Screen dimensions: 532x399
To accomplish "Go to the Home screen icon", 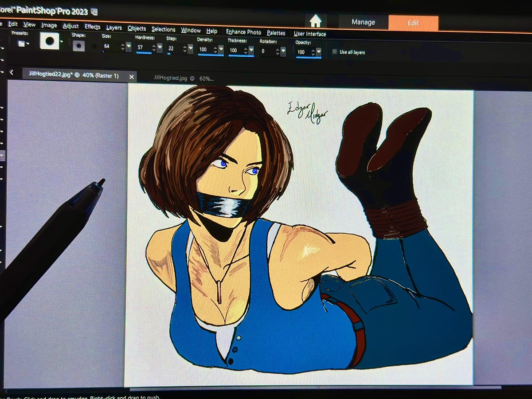I will 315,21.
